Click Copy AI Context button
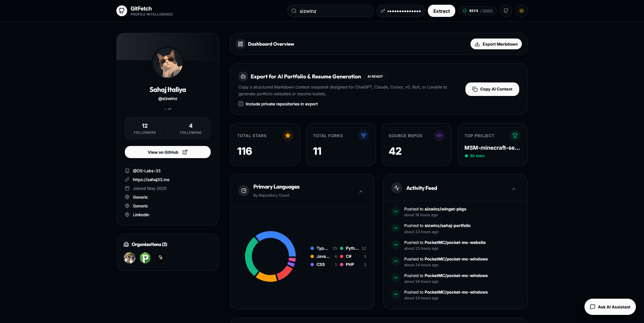644x323 pixels. click(x=492, y=89)
